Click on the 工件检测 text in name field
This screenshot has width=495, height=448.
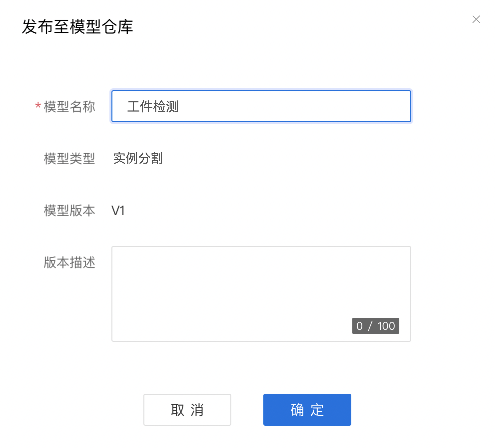click(x=153, y=107)
